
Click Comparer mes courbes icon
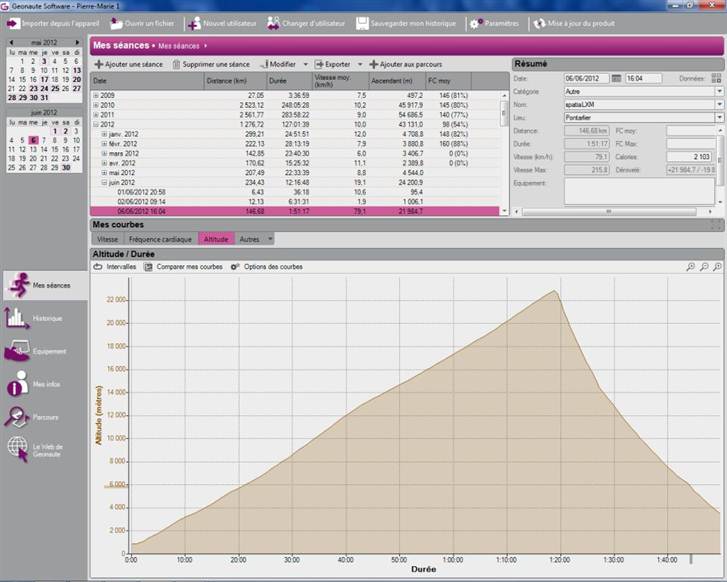[148, 267]
